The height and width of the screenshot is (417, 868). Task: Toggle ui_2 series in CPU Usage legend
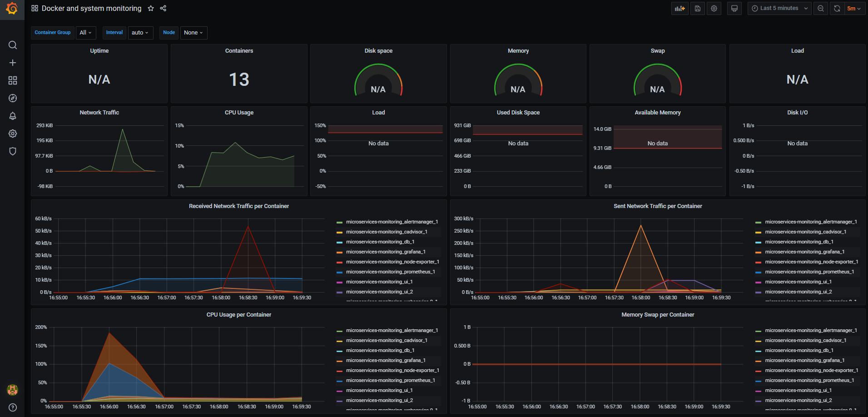pos(379,401)
